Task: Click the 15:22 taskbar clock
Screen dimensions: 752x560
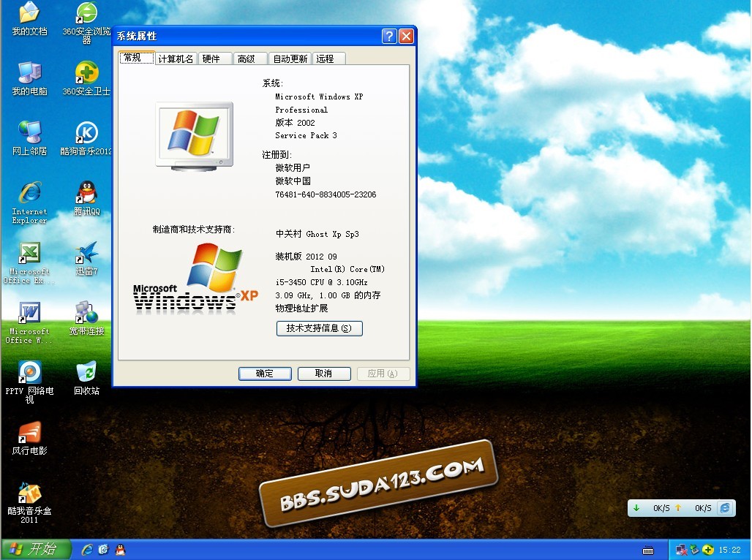Action: (729, 550)
